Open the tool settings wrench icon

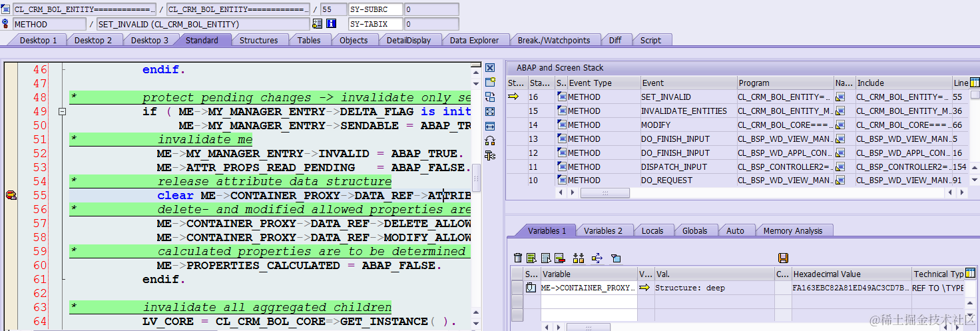[x=490, y=155]
